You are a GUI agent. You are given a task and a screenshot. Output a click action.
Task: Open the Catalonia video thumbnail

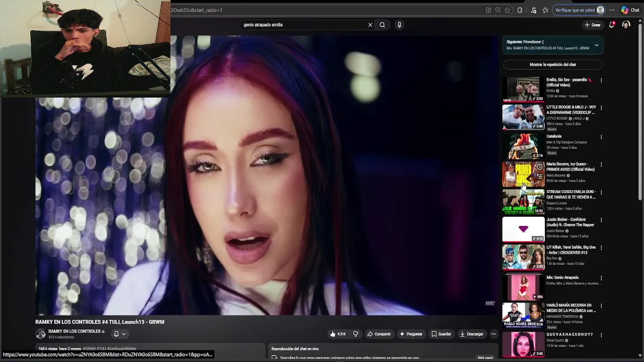pos(523,145)
